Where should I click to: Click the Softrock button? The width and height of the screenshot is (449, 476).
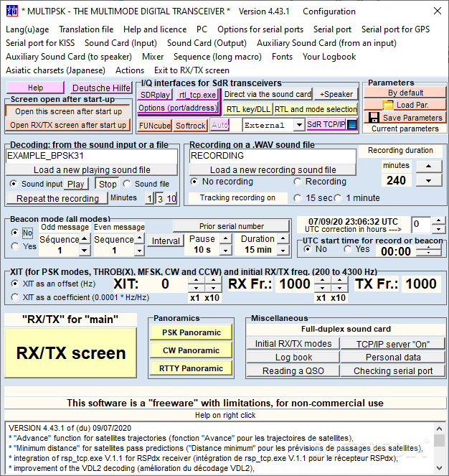coord(191,126)
